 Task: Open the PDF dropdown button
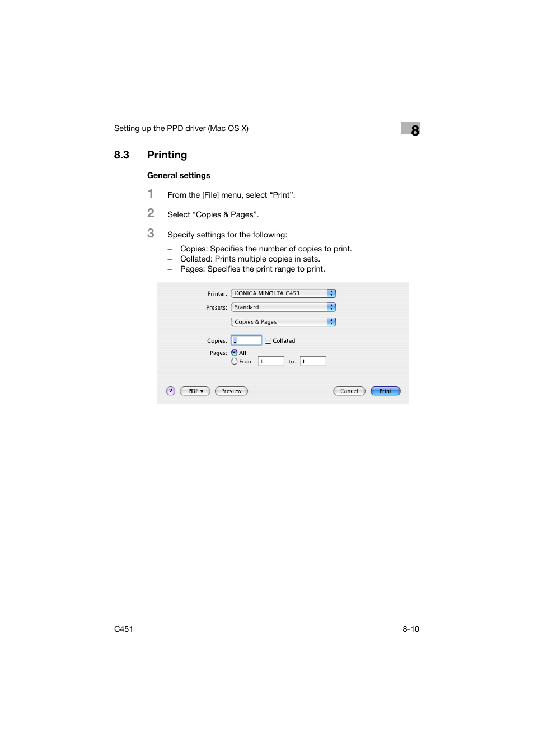pyautogui.click(x=195, y=391)
